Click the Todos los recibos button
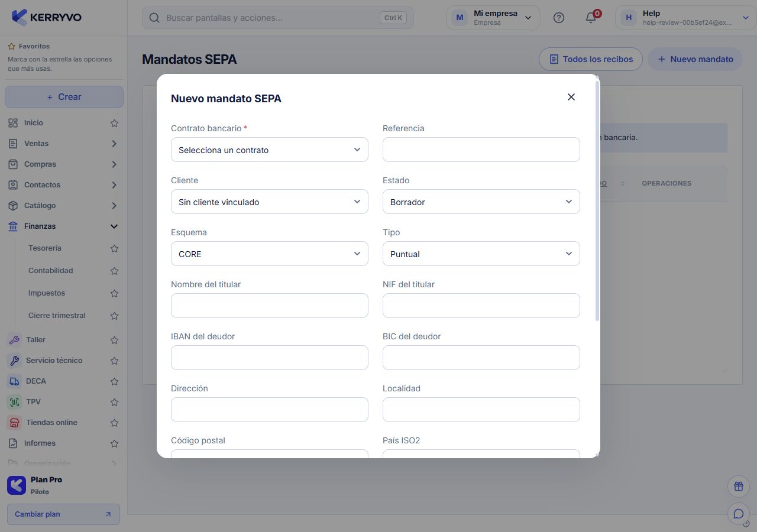This screenshot has height=532, width=757. [591, 59]
